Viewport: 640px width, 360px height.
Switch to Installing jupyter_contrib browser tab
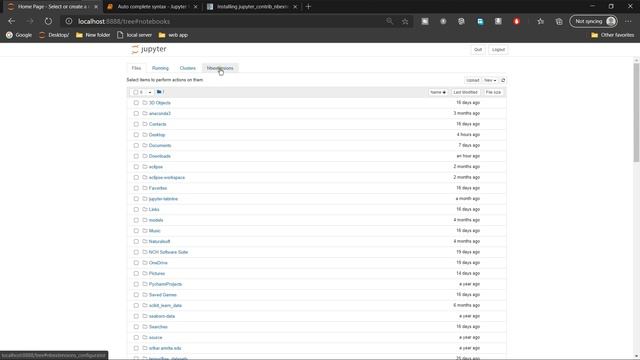tap(252, 7)
